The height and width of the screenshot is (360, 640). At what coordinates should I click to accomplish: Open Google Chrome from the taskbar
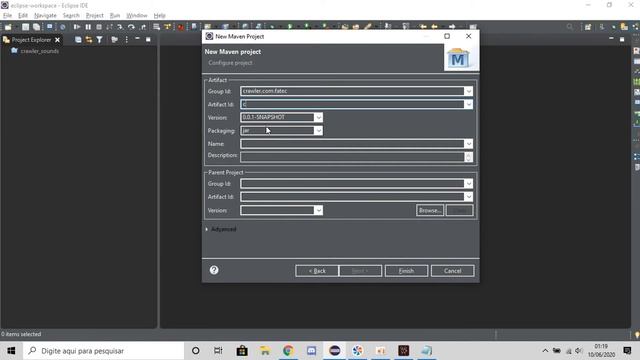[288, 351]
